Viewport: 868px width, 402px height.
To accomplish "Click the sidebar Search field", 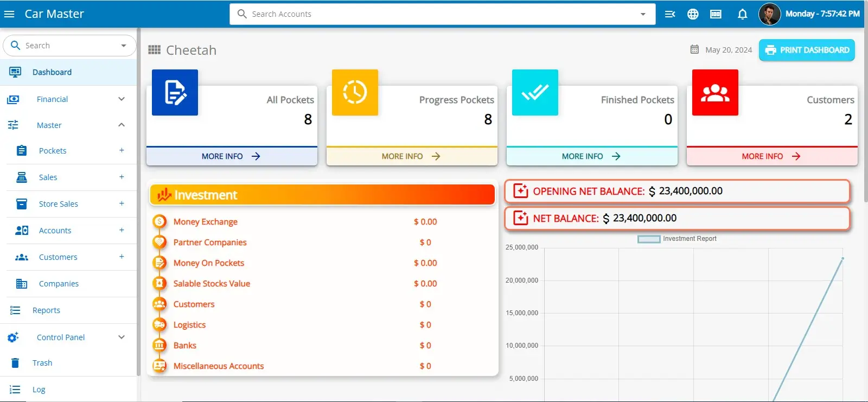I will pos(68,46).
